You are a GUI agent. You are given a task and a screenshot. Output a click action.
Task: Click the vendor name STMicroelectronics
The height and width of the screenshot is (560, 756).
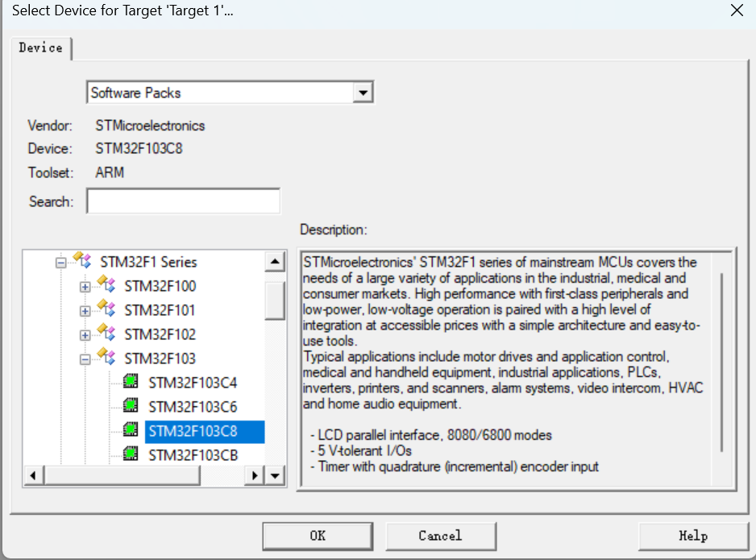tap(150, 126)
